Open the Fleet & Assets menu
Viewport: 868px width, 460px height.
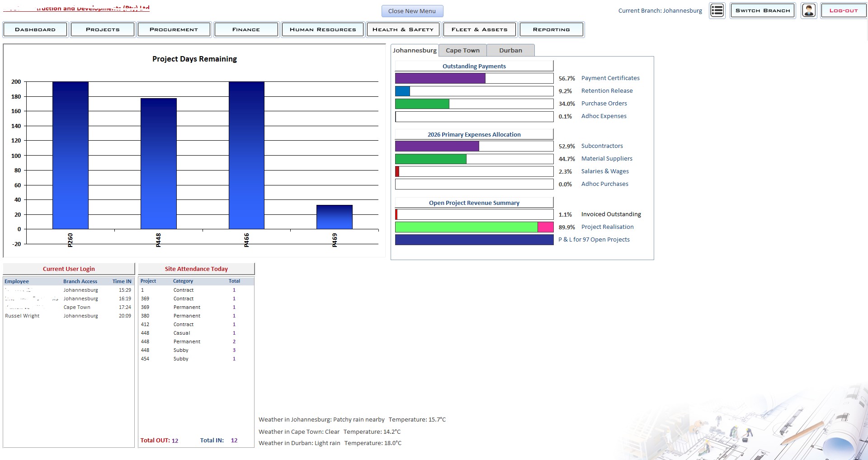tap(479, 29)
